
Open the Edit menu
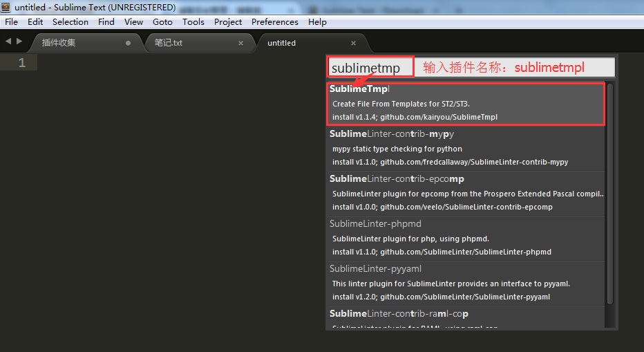point(35,22)
